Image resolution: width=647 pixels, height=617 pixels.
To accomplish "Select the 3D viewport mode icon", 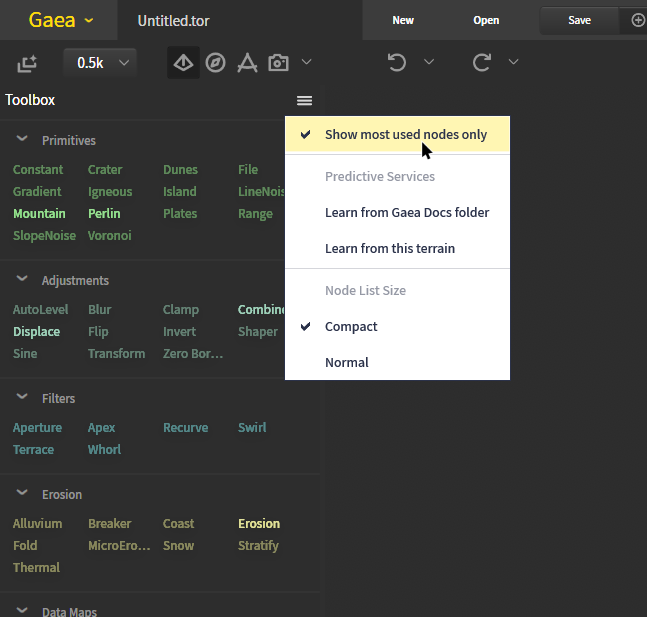I will (183, 63).
